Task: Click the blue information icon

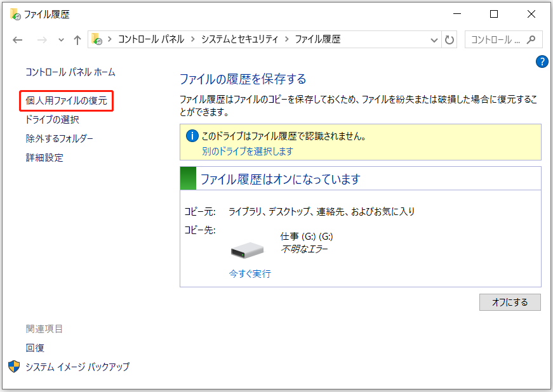Action: (x=192, y=136)
